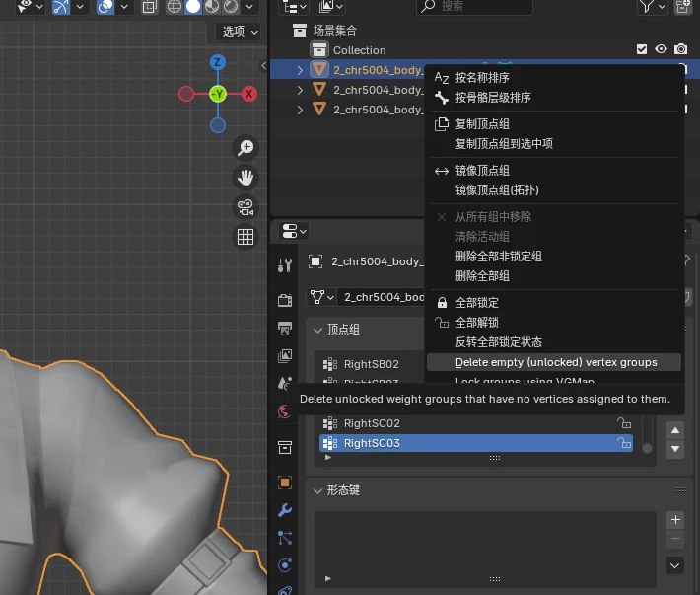
Task: Open the Modifiers wrench properties tab
Action: click(285, 510)
